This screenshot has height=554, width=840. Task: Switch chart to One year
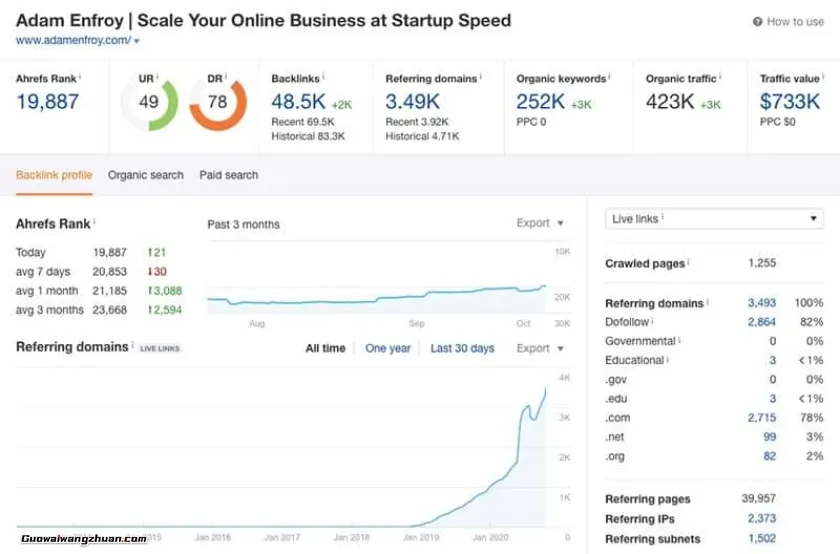(388, 348)
